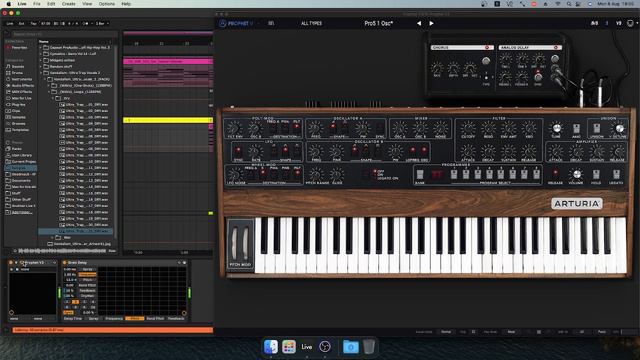The width and height of the screenshot is (640, 360).
Task: Open the Prophet V main menu logo
Action: pos(236,23)
